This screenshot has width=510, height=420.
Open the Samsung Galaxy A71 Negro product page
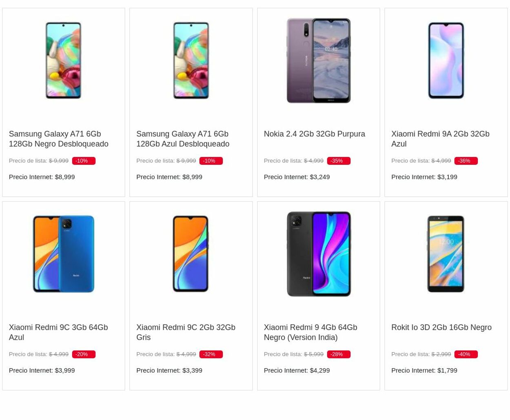58,138
